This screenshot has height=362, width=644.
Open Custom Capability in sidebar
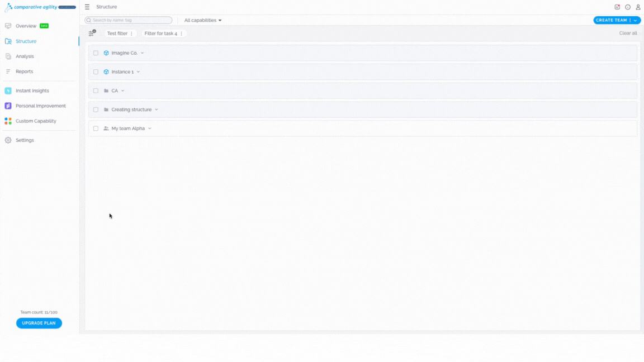tap(30, 121)
